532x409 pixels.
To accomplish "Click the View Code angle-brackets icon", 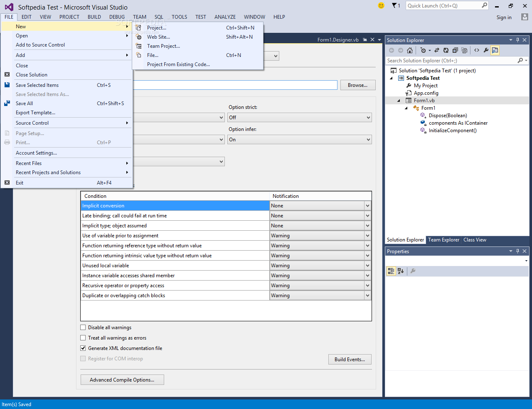I will (x=477, y=50).
